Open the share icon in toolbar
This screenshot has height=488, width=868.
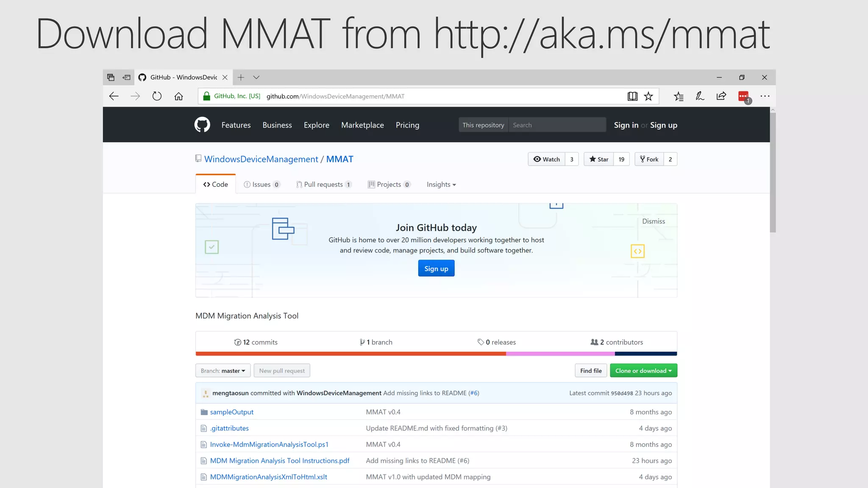tap(721, 96)
